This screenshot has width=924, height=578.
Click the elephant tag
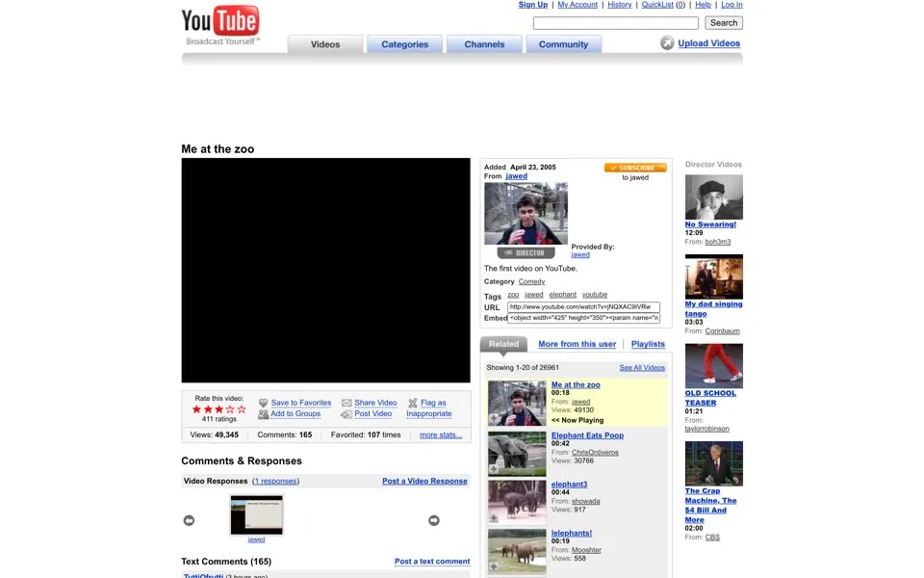click(563, 295)
